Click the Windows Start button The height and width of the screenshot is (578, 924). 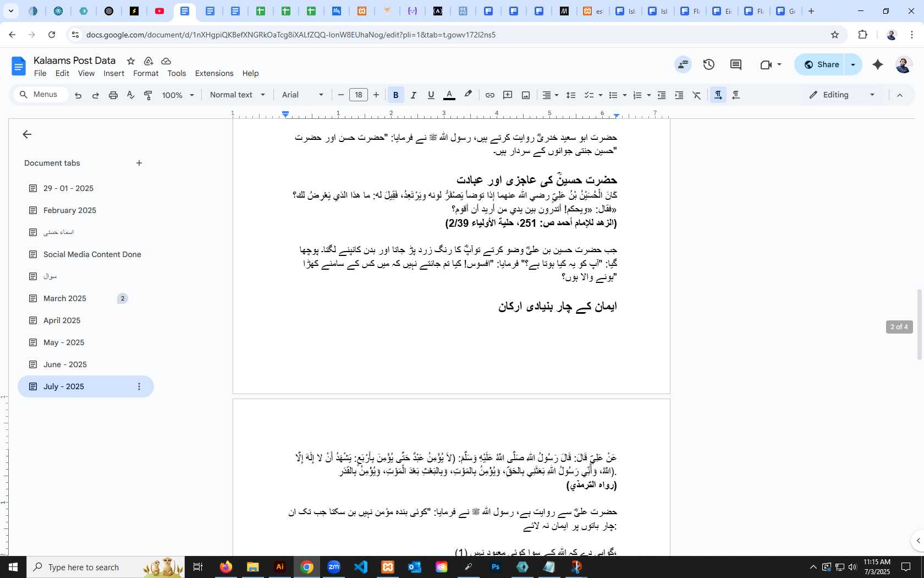pyautogui.click(x=13, y=567)
